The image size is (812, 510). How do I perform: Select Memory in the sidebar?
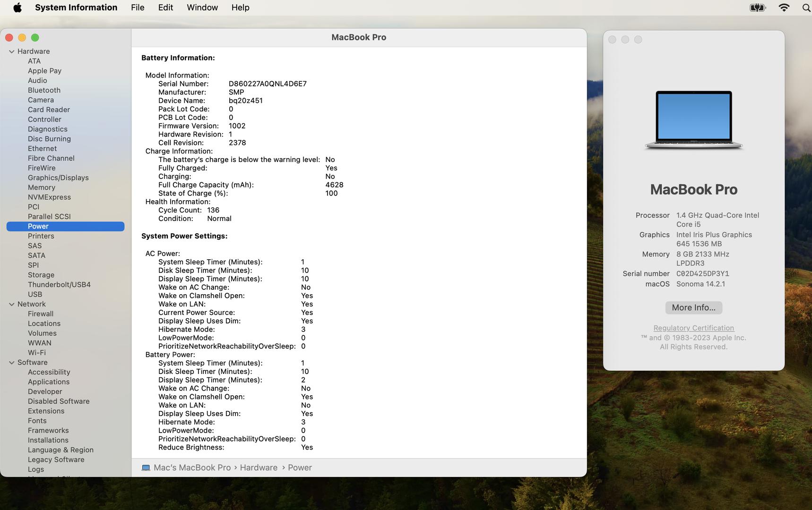pyautogui.click(x=42, y=187)
